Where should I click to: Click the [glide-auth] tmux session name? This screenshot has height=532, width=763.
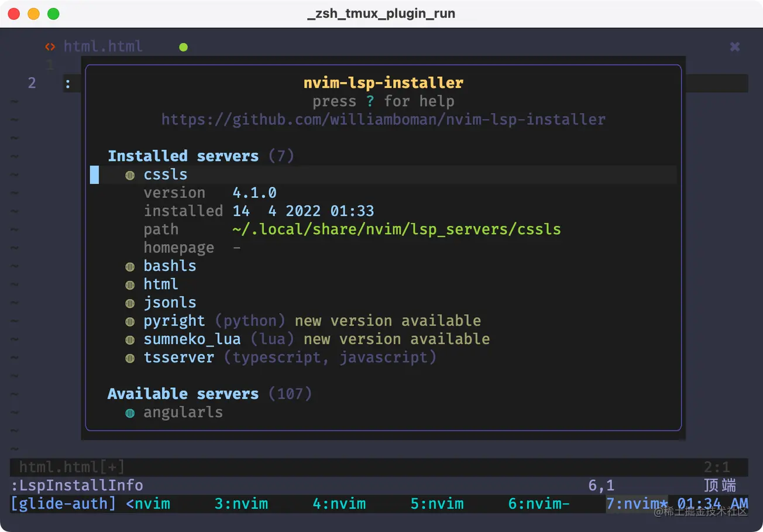tap(63, 503)
